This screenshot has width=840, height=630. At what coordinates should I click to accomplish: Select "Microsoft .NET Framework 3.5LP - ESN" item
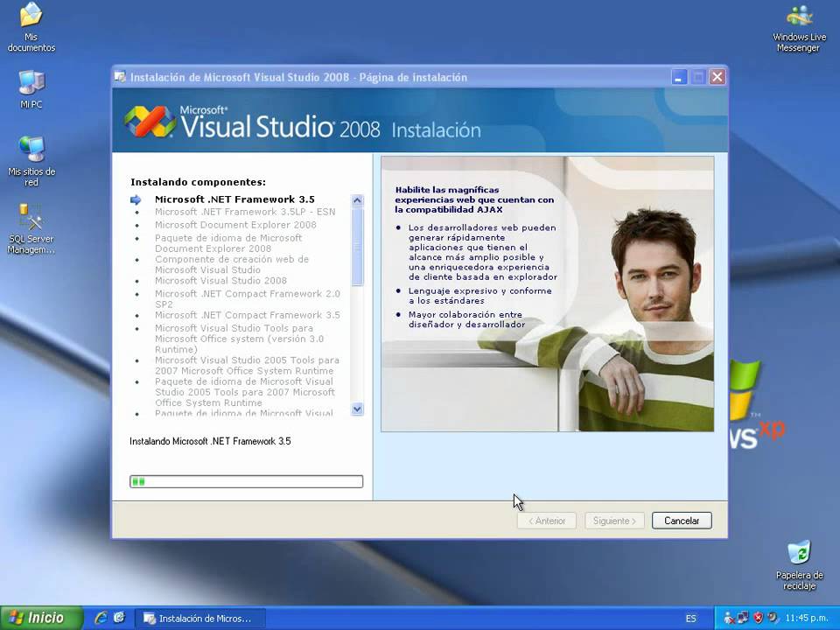tap(245, 212)
